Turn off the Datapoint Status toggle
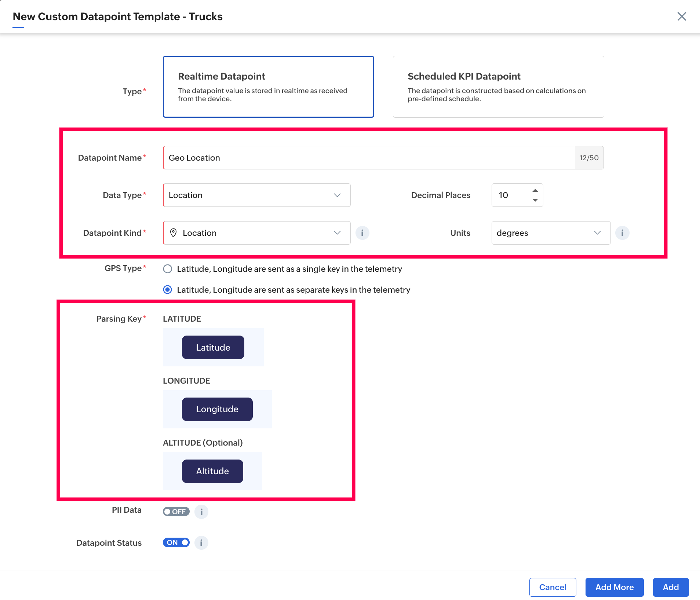This screenshot has height=600, width=700. tap(176, 543)
